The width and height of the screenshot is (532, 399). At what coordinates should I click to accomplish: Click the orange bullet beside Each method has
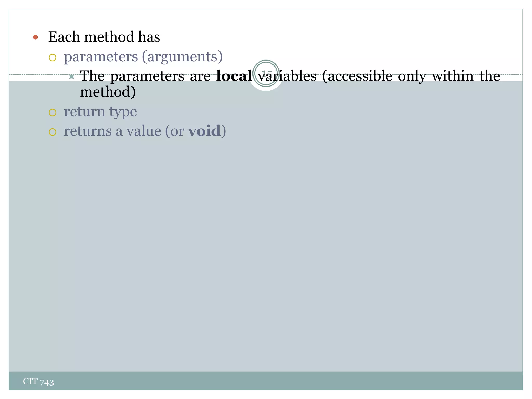[x=36, y=37]
